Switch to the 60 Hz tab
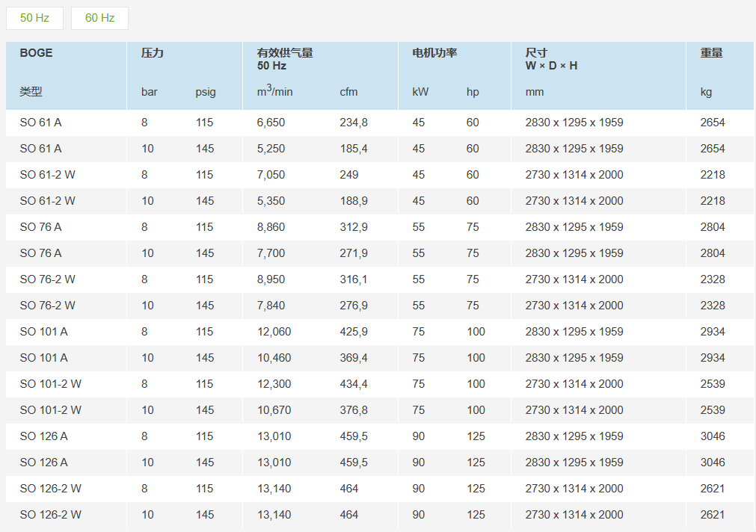756x532 pixels. tap(99, 18)
